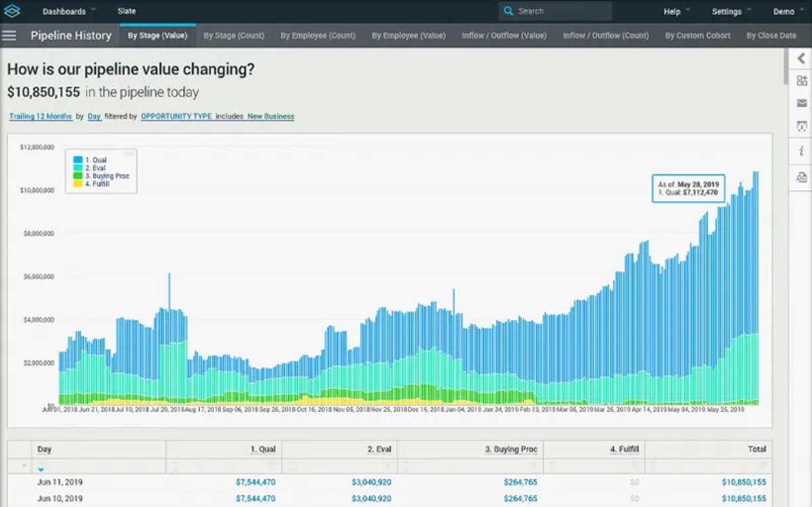This screenshot has height=507, width=812.
Task: Click the New Business filter link
Action: click(x=271, y=116)
